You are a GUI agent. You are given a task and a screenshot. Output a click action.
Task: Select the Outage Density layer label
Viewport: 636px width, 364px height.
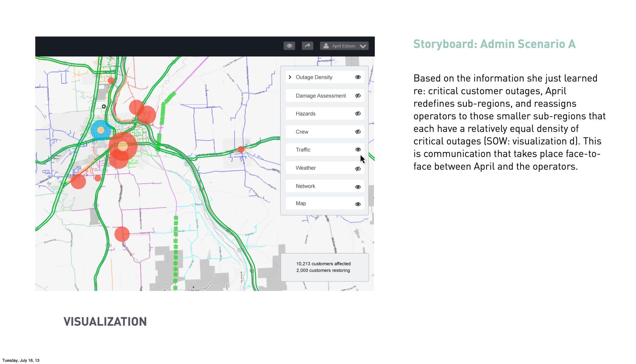314,77
